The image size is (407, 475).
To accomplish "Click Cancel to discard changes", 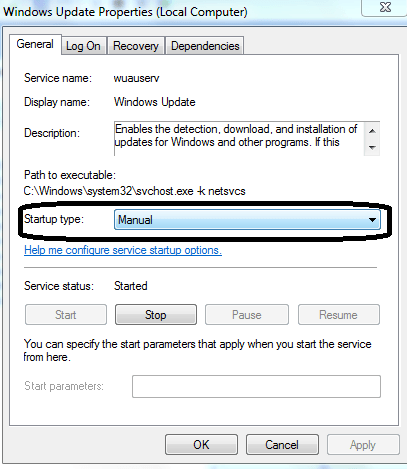I will [x=282, y=445].
